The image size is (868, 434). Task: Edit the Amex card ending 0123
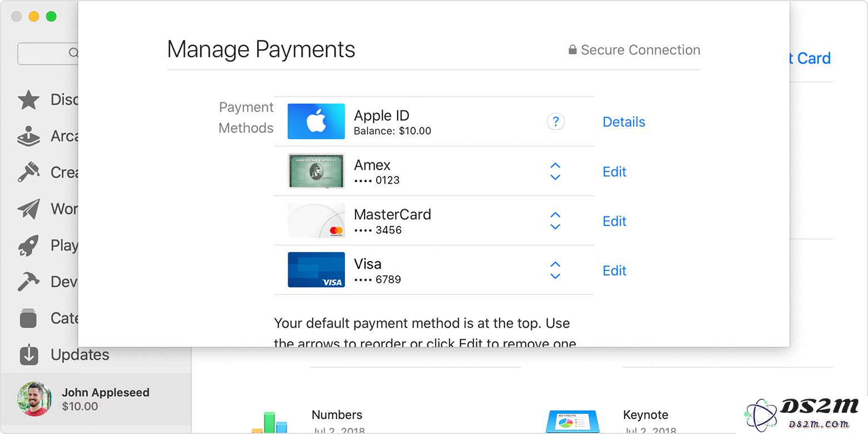point(614,171)
